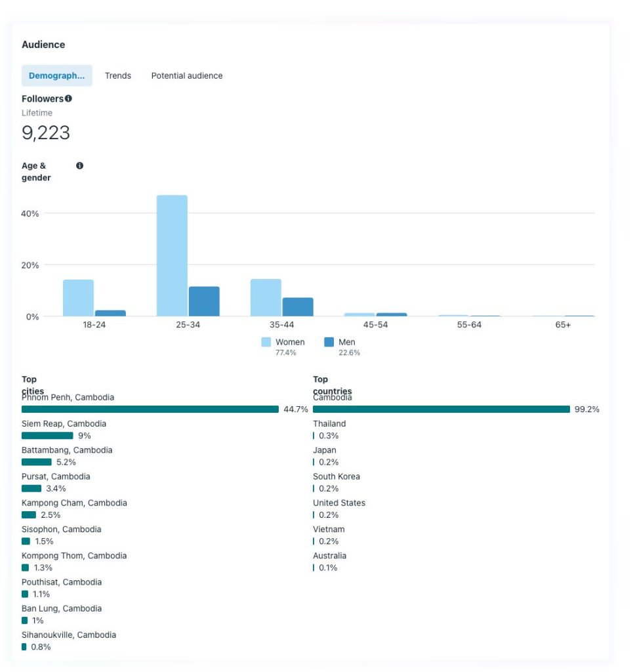Screen dimensions: 633x672
Task: Click the Women 35-44 bar
Action: (266, 298)
